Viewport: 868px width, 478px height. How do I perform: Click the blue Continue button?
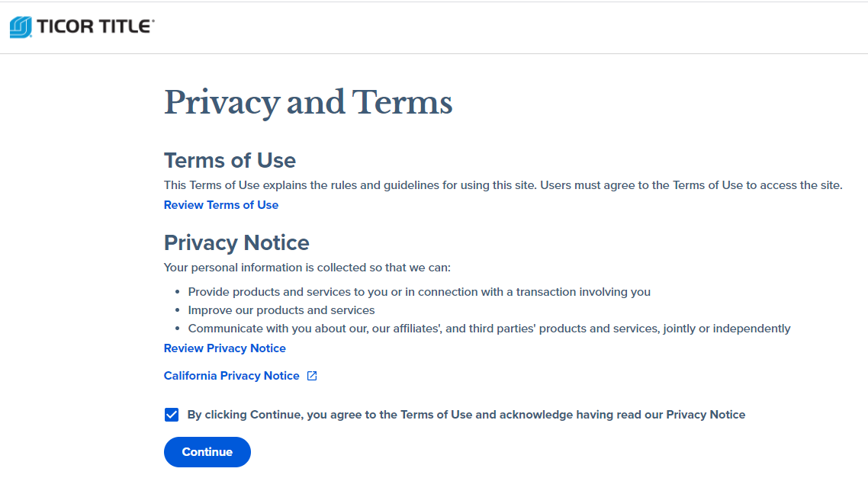point(207,452)
